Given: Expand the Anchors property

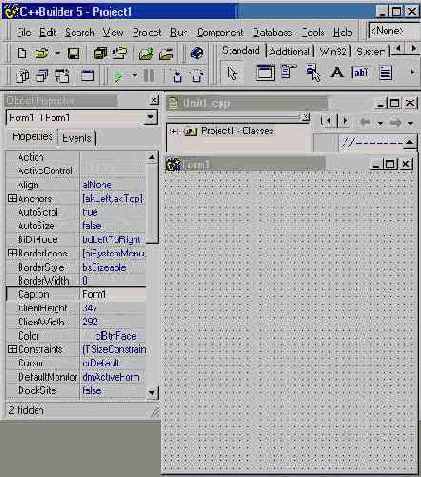Looking at the screenshot, I should coord(12,198).
